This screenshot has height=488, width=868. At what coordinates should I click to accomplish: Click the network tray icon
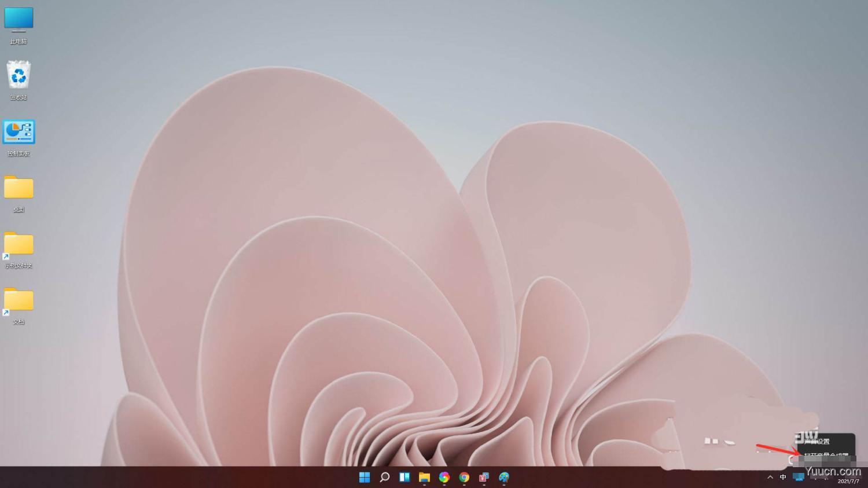[x=799, y=477]
